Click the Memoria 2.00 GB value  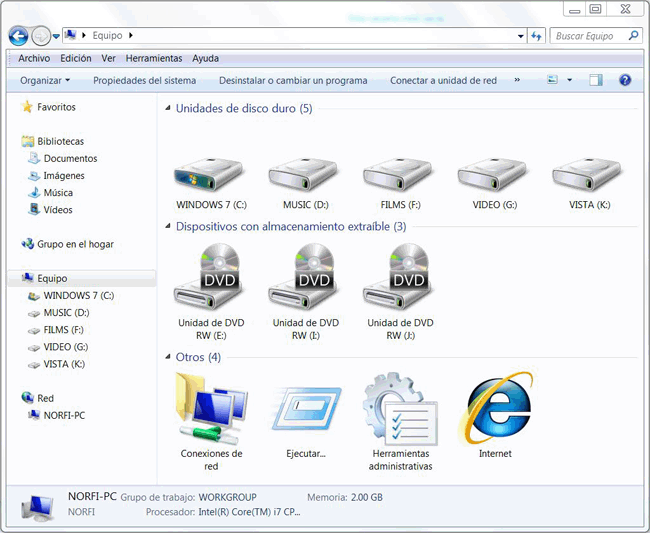[367, 497]
